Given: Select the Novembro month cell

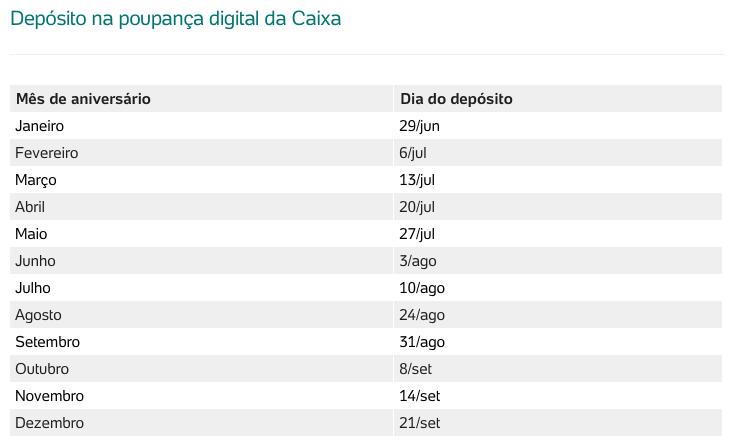Looking at the screenshot, I should click(x=201, y=396).
